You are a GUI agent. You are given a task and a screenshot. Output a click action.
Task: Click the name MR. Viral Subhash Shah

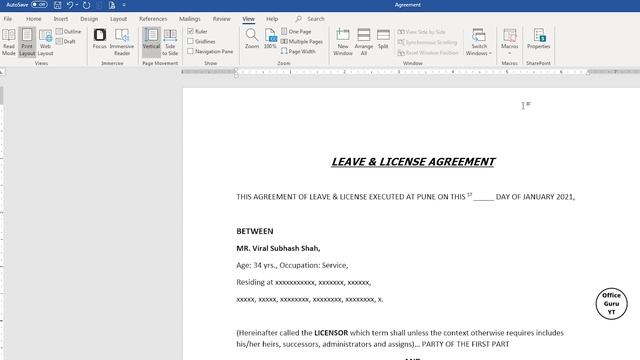pos(278,248)
